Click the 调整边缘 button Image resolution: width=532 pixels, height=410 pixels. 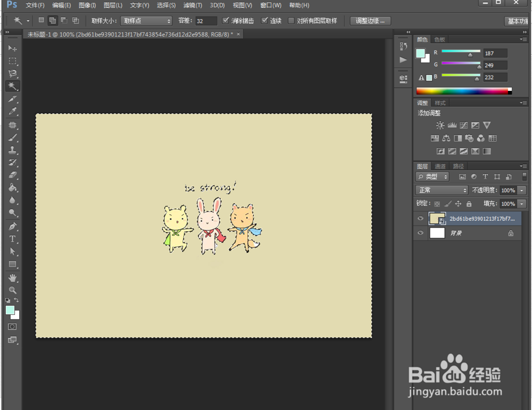tap(370, 21)
